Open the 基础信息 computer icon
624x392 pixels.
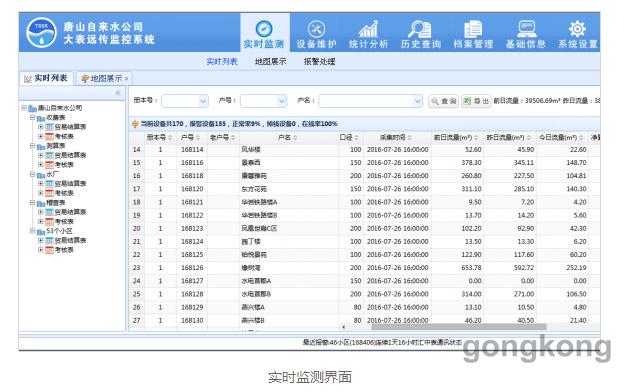pyautogui.click(x=526, y=29)
